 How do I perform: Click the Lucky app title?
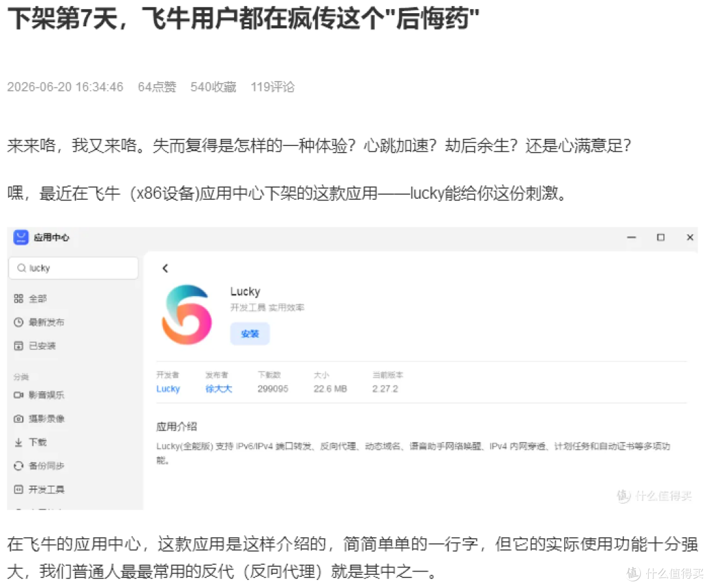pyautogui.click(x=245, y=291)
